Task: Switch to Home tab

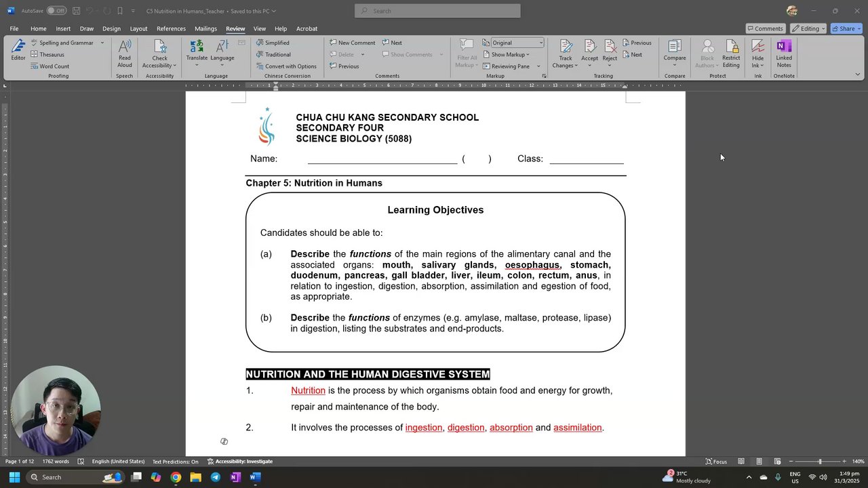Action: pos(39,28)
